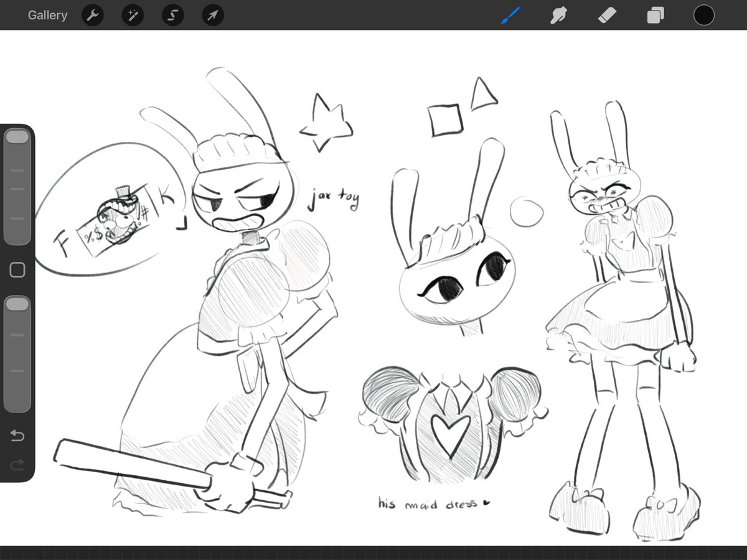Click the brush opacity slider in sidebar
747x560 pixels.
tap(17, 354)
